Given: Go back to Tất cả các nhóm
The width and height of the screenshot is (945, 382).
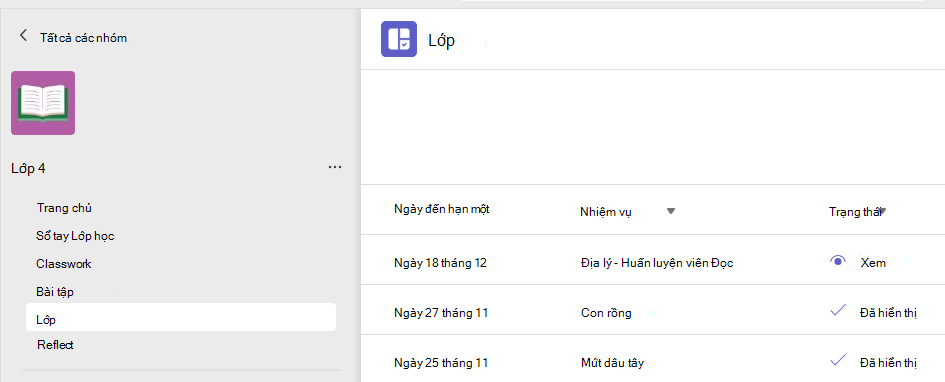Looking at the screenshot, I should pyautogui.click(x=83, y=37).
